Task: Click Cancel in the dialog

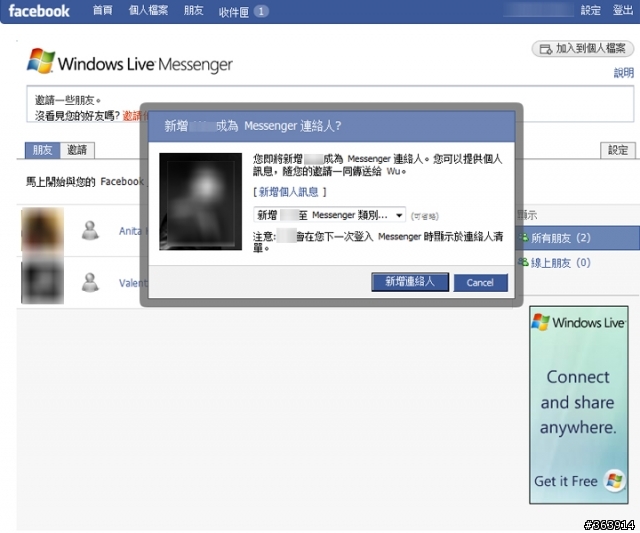Action: click(x=480, y=282)
